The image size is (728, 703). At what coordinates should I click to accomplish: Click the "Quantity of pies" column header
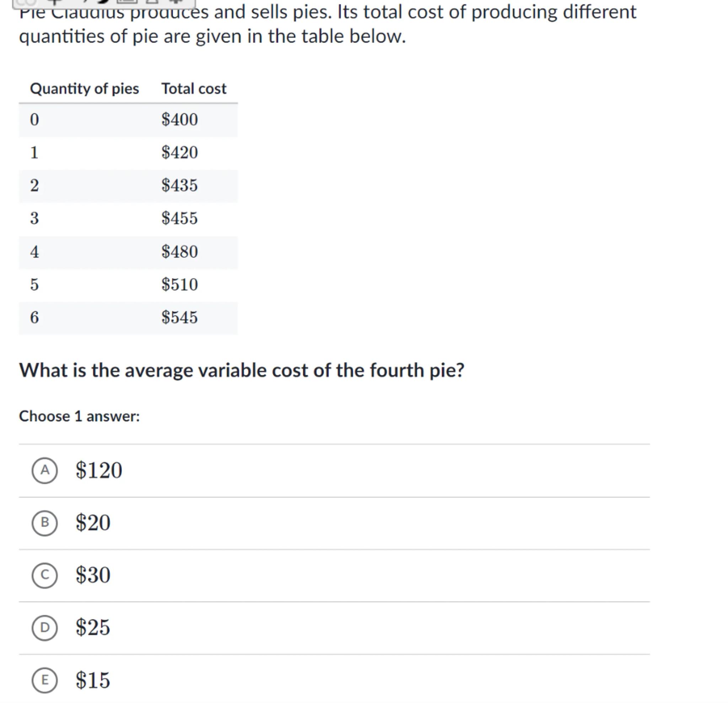[84, 89]
